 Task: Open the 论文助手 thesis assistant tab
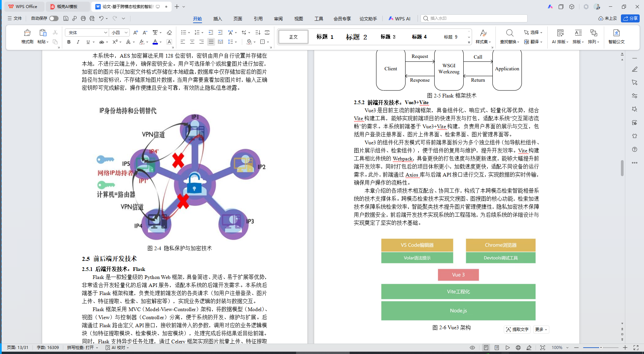point(368,19)
